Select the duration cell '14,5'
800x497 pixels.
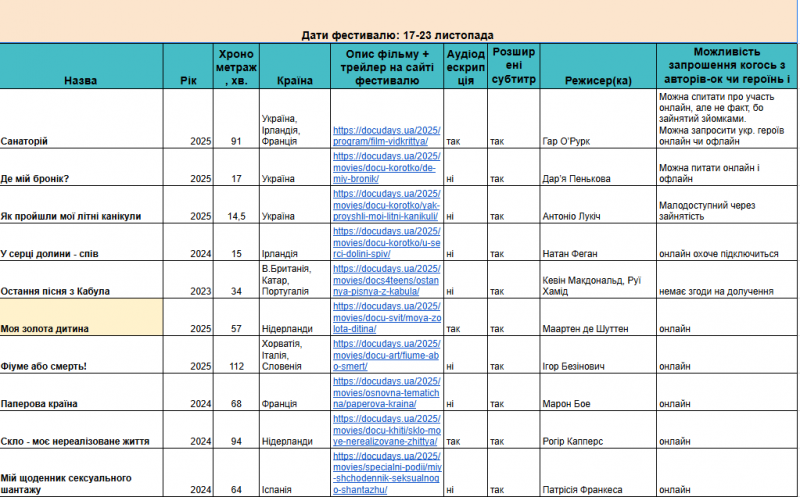(x=236, y=205)
